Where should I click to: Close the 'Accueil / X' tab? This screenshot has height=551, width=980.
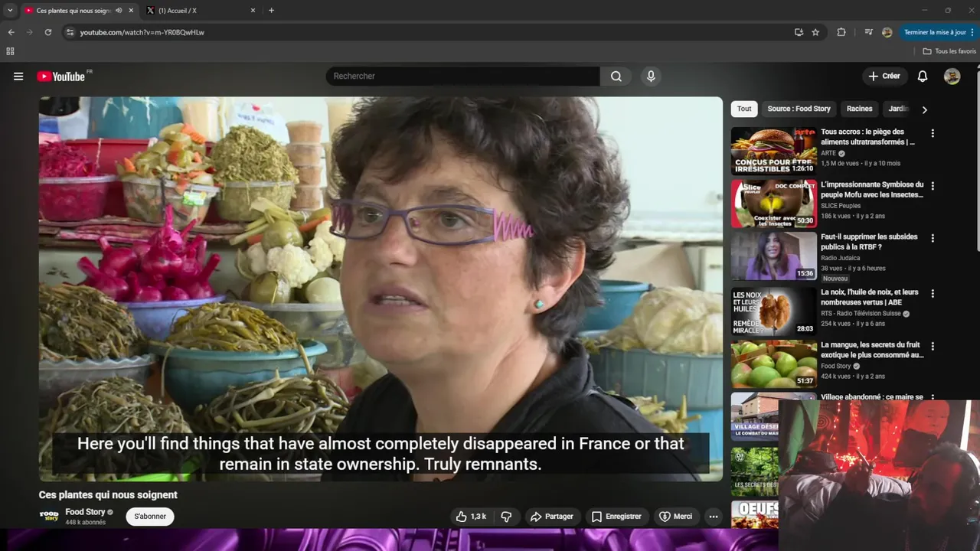(x=253, y=11)
